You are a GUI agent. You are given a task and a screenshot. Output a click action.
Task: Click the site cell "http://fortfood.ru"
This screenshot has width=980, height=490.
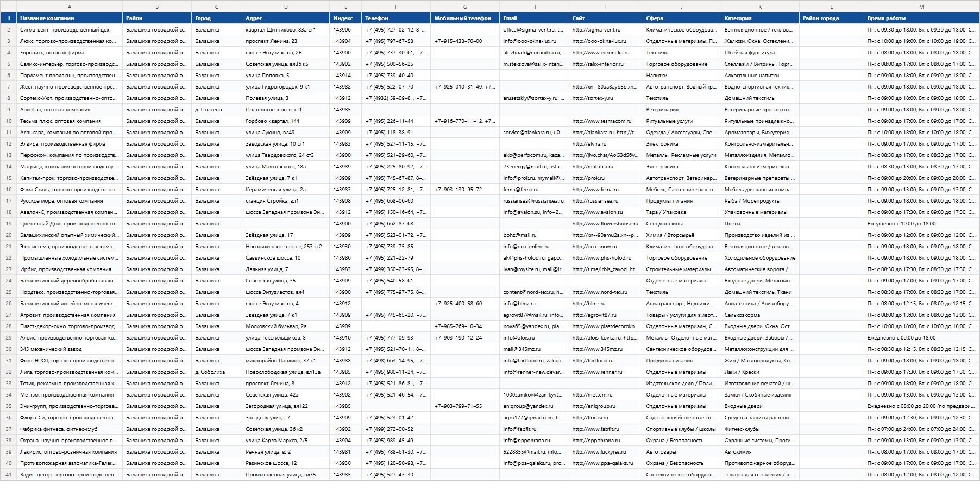[x=606, y=361]
